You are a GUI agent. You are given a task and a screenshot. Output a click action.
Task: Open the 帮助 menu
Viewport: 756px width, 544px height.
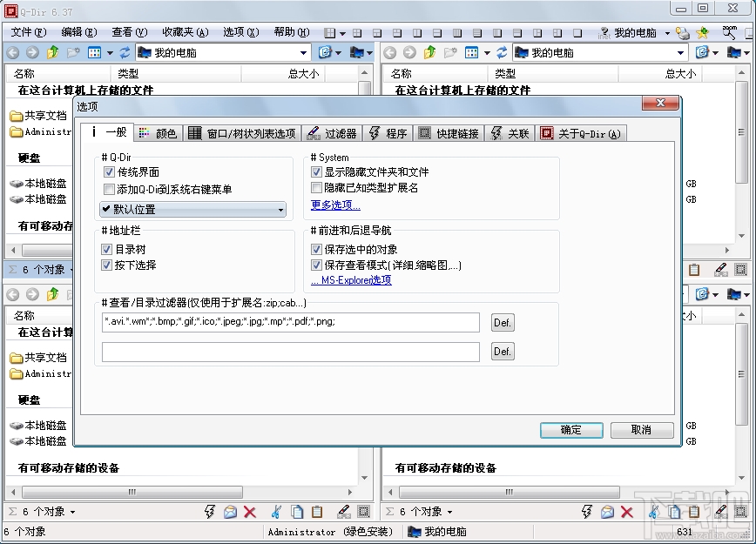(291, 32)
